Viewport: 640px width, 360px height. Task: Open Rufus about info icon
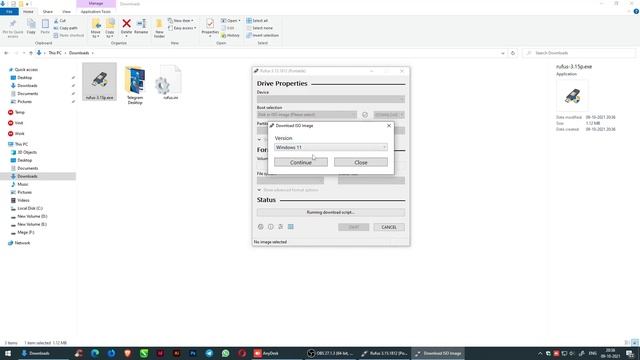(x=271, y=227)
